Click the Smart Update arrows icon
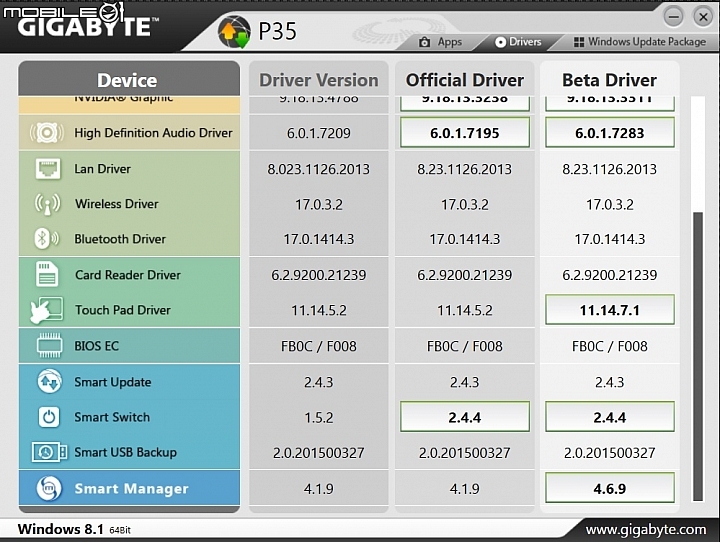The width and height of the screenshot is (720, 542). [x=49, y=381]
